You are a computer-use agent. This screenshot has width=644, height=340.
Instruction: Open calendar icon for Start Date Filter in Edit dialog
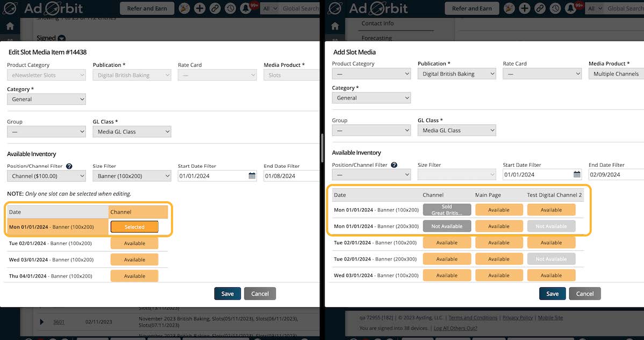pyautogui.click(x=252, y=175)
